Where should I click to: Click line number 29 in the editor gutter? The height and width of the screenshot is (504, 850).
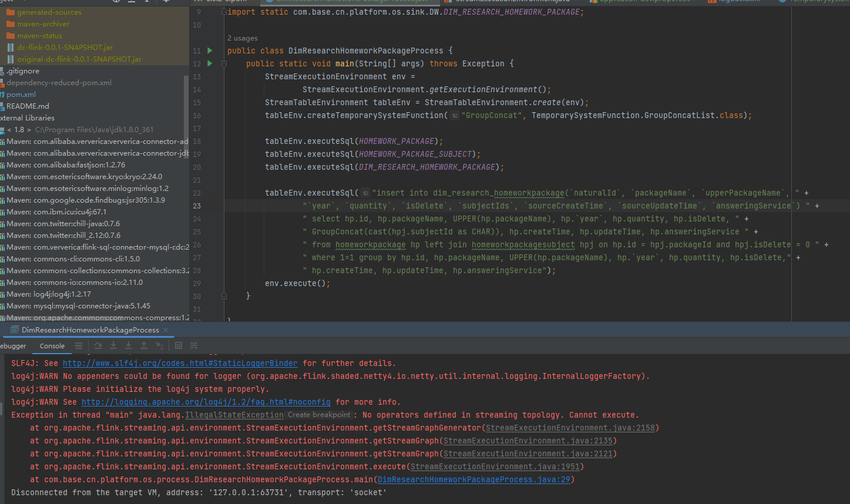click(197, 283)
